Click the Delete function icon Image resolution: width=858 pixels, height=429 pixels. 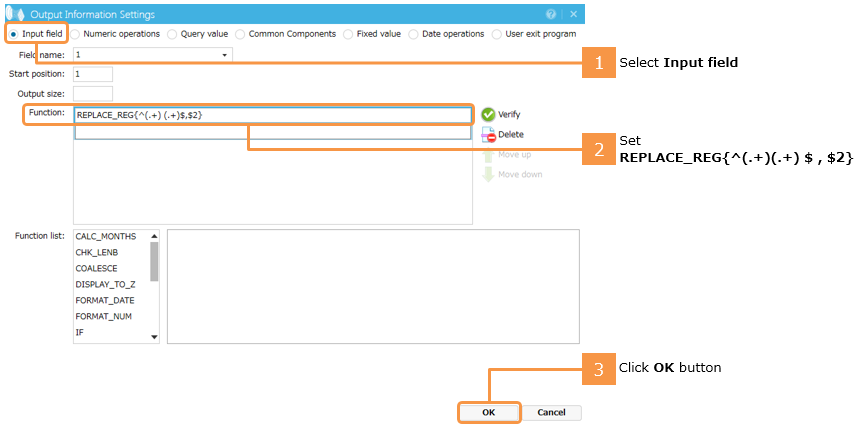tap(488, 135)
